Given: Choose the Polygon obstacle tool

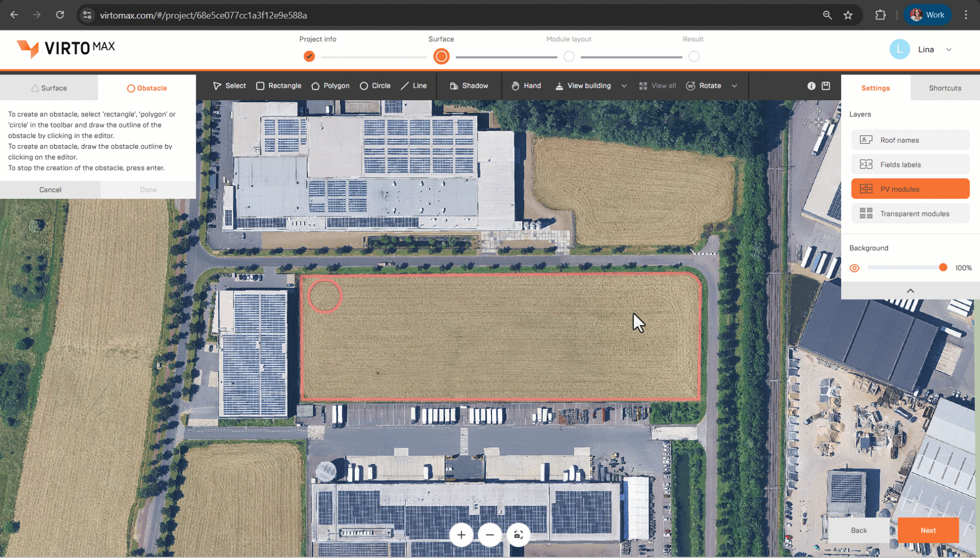Looking at the screenshot, I should coord(330,86).
